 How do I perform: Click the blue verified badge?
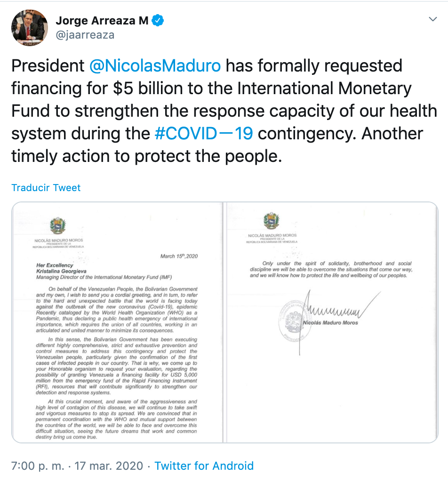point(158,20)
